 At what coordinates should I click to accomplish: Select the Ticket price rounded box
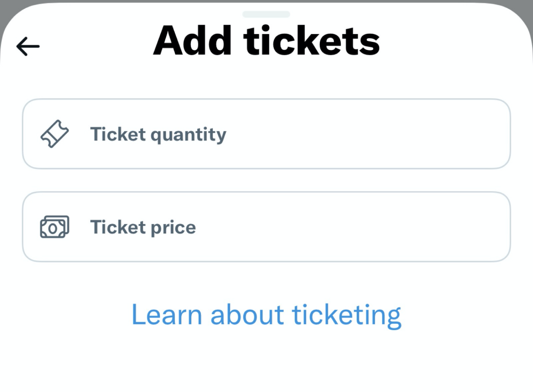(266, 227)
